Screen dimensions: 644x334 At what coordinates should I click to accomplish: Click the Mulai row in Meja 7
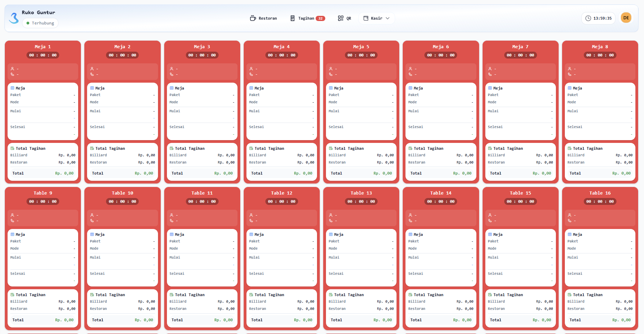520,111
